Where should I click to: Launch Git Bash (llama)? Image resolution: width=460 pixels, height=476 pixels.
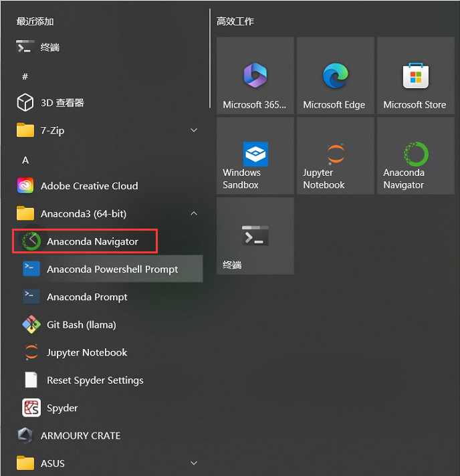click(81, 325)
